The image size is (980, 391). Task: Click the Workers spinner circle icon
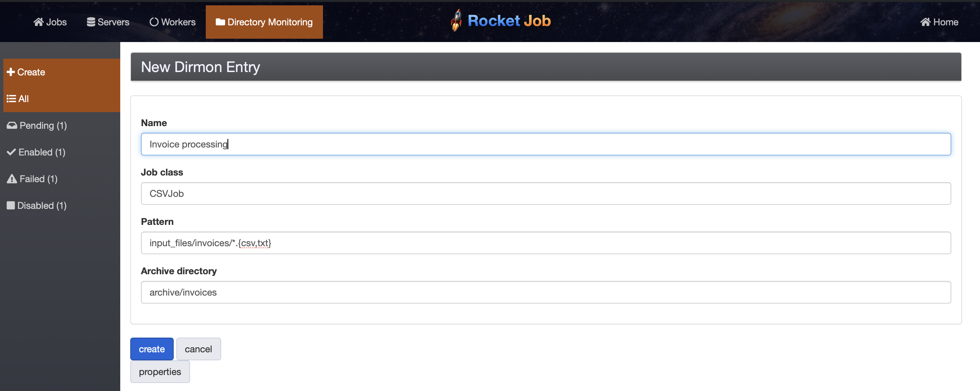tap(154, 22)
